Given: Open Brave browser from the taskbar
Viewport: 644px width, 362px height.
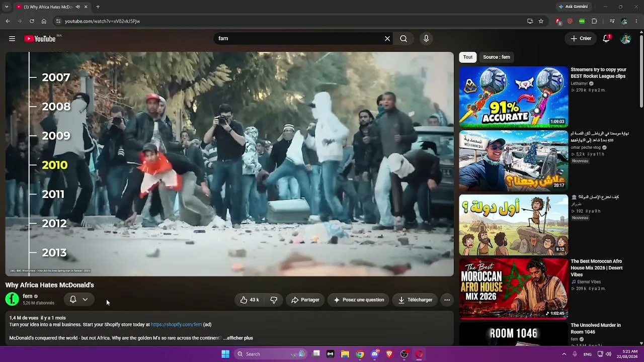Looking at the screenshot, I should 389,354.
